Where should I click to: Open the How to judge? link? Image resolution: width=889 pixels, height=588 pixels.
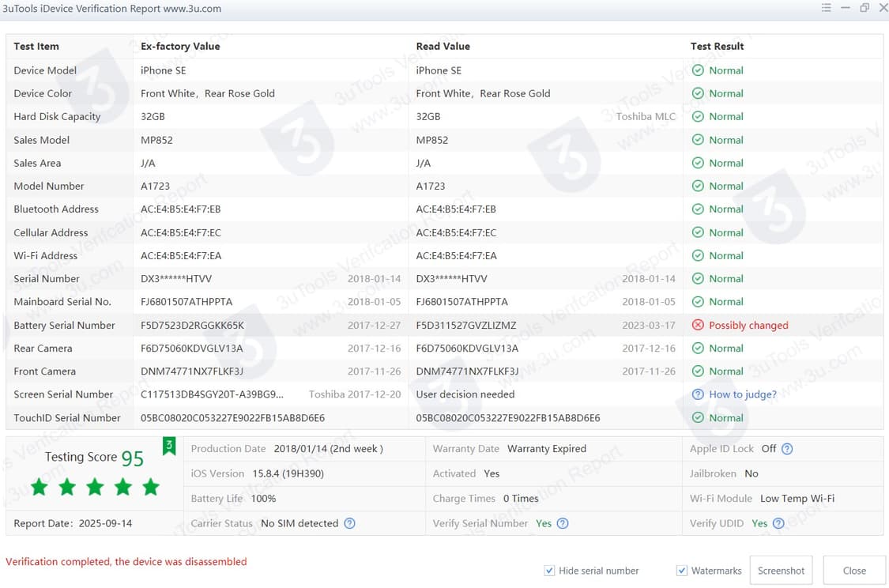pos(743,394)
